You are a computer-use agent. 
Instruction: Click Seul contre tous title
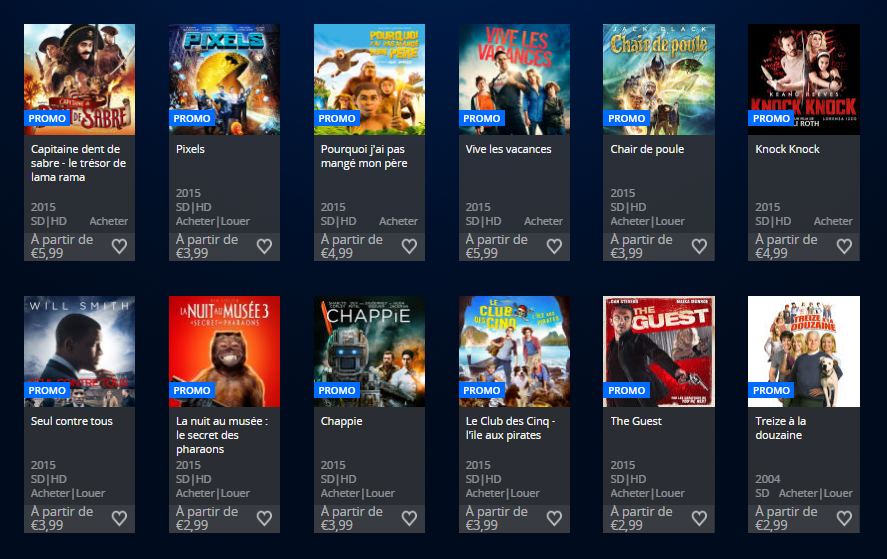[x=72, y=421]
